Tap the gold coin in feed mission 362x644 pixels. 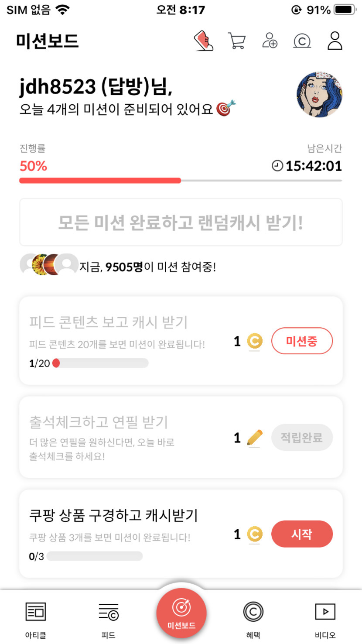coord(255,341)
